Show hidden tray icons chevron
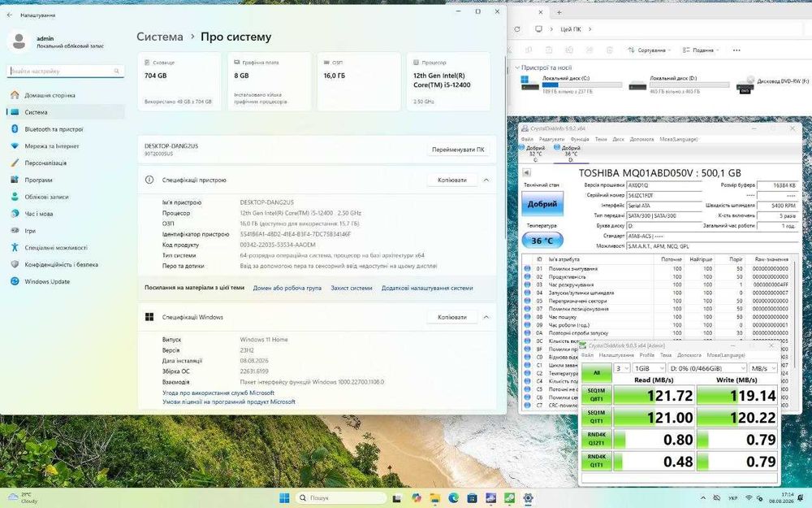 point(702,497)
